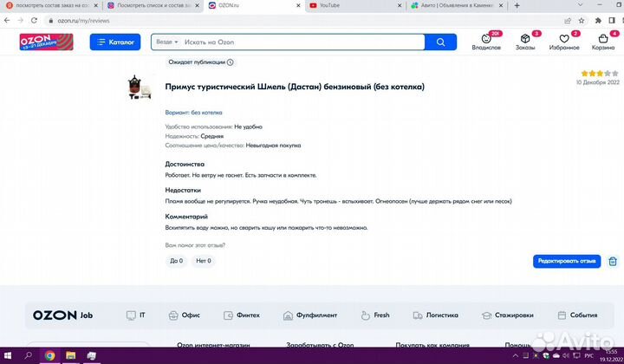This screenshot has height=364, width=624.
Task: Click the Покупать как компания footer heading
Action: pos(432,345)
